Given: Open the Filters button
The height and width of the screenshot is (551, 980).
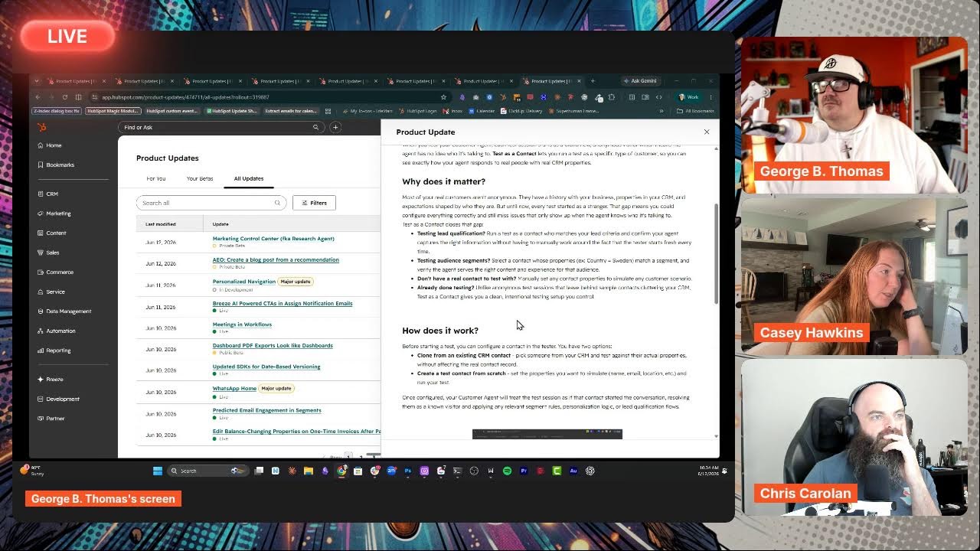Looking at the screenshot, I should pos(314,203).
